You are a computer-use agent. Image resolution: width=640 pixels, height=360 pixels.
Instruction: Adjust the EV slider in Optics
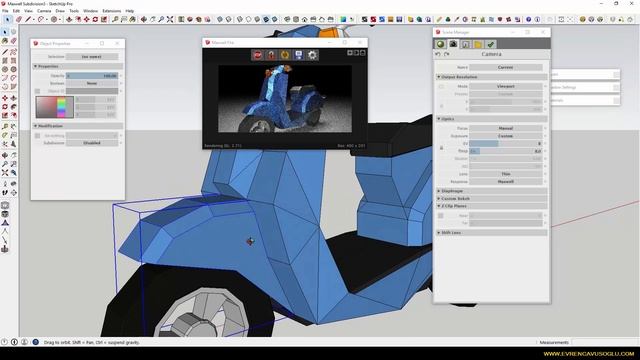pyautogui.click(x=506, y=144)
